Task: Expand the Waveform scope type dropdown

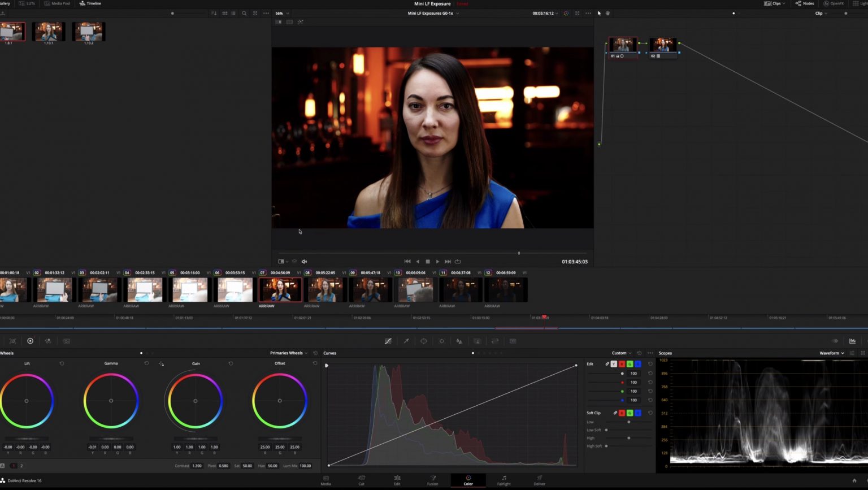Action: tap(832, 353)
